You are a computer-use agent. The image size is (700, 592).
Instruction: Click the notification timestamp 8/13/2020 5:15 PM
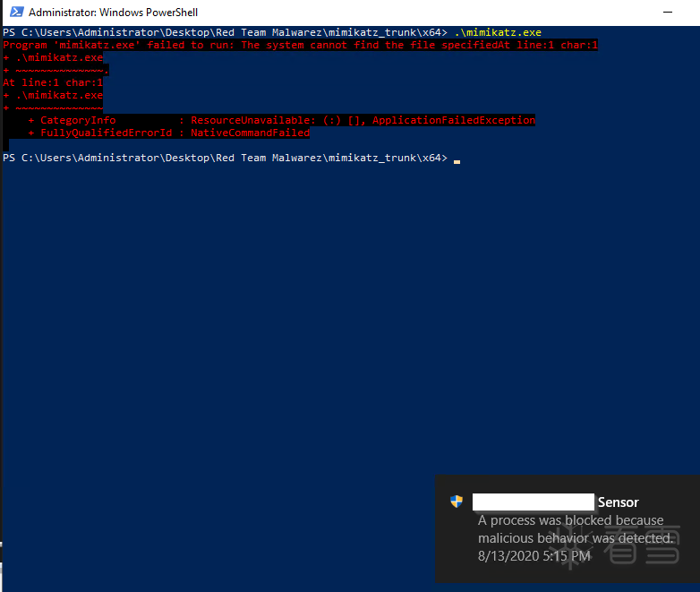point(534,556)
